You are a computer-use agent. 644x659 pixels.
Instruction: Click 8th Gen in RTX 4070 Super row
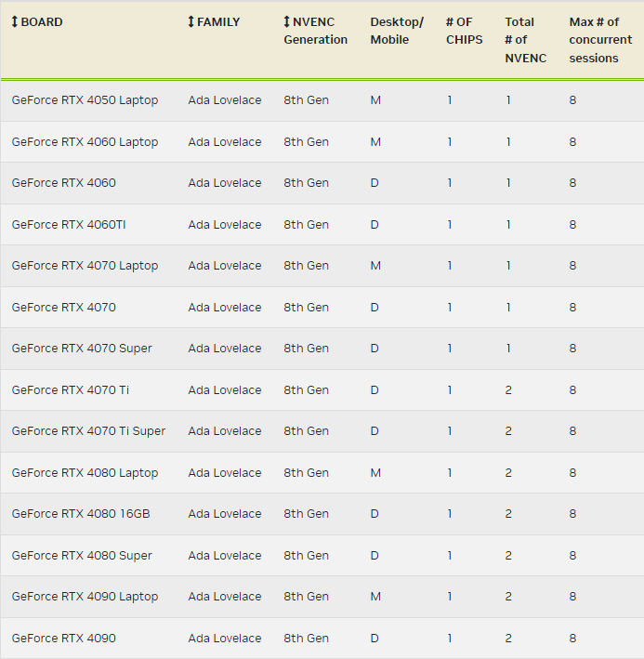[307, 349]
